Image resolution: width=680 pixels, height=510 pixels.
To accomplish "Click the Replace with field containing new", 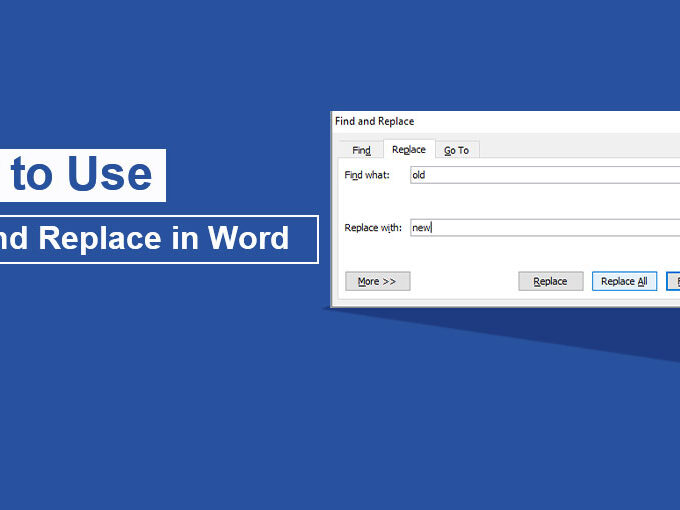I will [x=545, y=227].
